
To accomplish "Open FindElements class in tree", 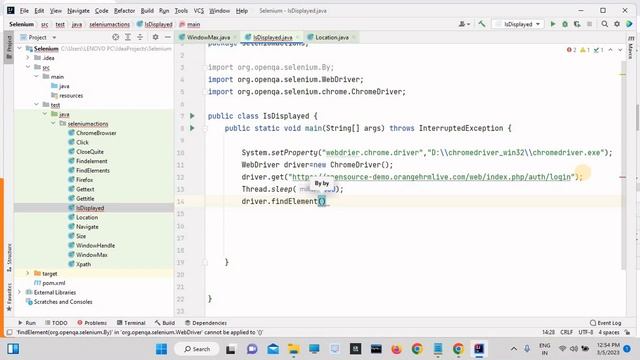I will [x=93, y=171].
